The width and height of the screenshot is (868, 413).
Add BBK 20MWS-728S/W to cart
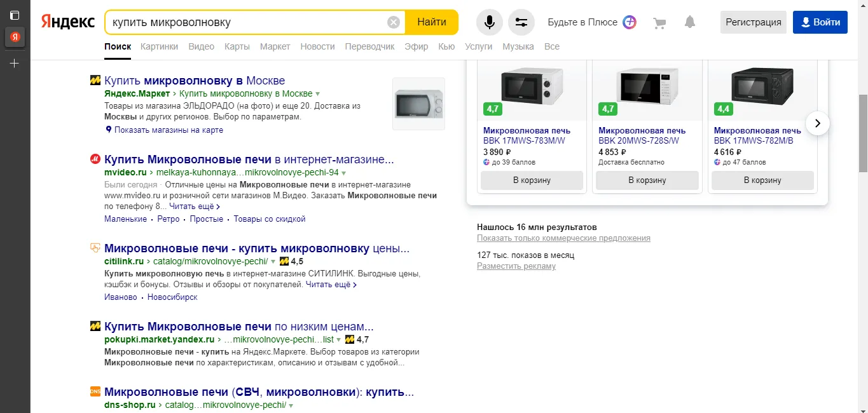647,180
